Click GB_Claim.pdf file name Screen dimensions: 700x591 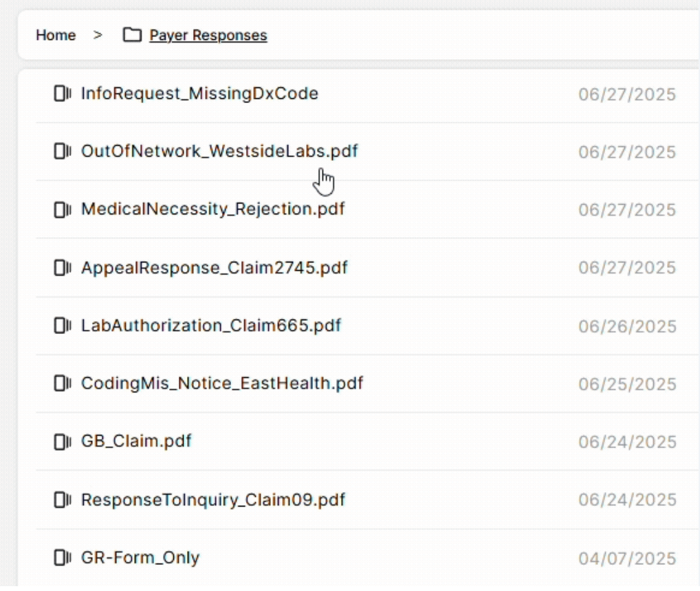(x=136, y=441)
